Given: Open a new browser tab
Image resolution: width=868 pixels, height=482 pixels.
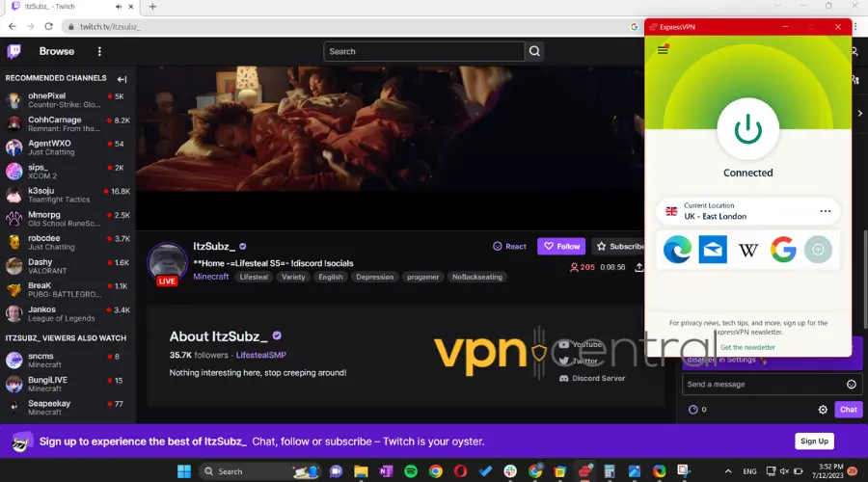Looking at the screenshot, I should click(152, 7).
